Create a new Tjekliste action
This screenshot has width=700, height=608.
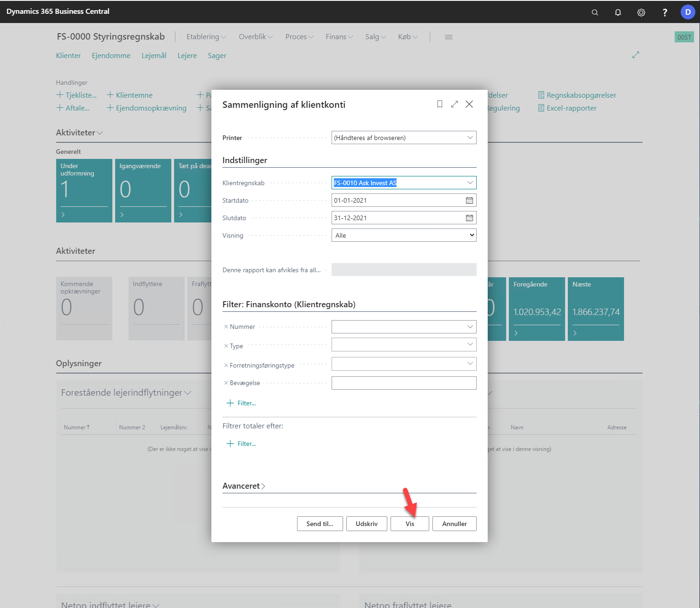pos(76,95)
